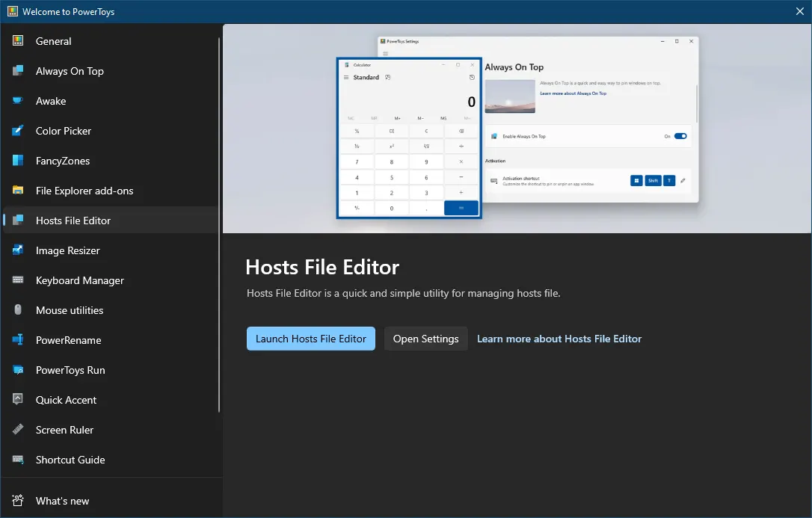
Task: Select Always On Top in the sidebar
Action: coord(111,71)
